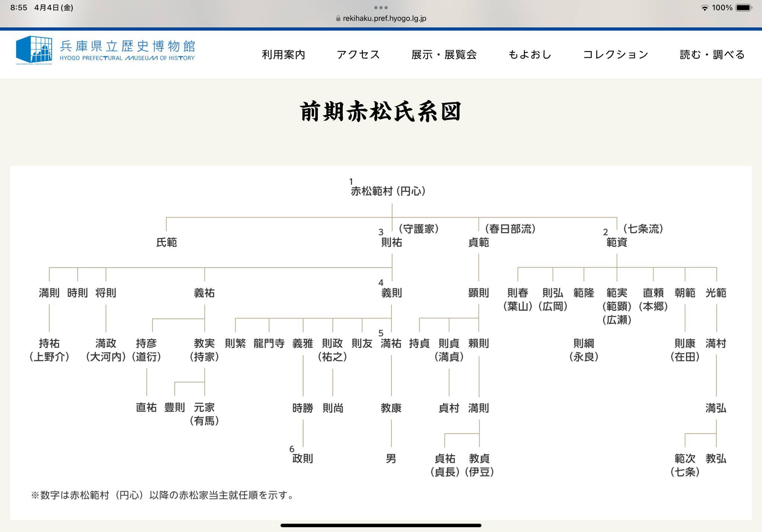Click 赤松範村 (円心) at tree top

388,191
